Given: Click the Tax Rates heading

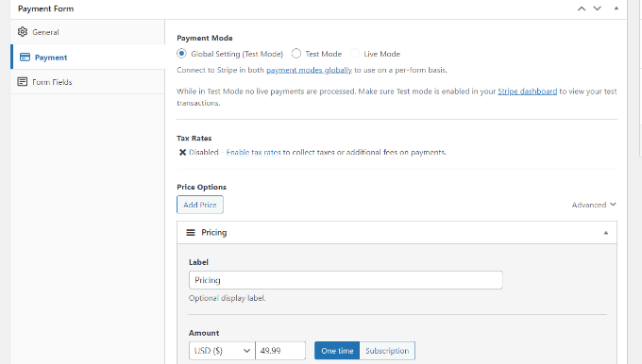Looking at the screenshot, I should point(194,139).
